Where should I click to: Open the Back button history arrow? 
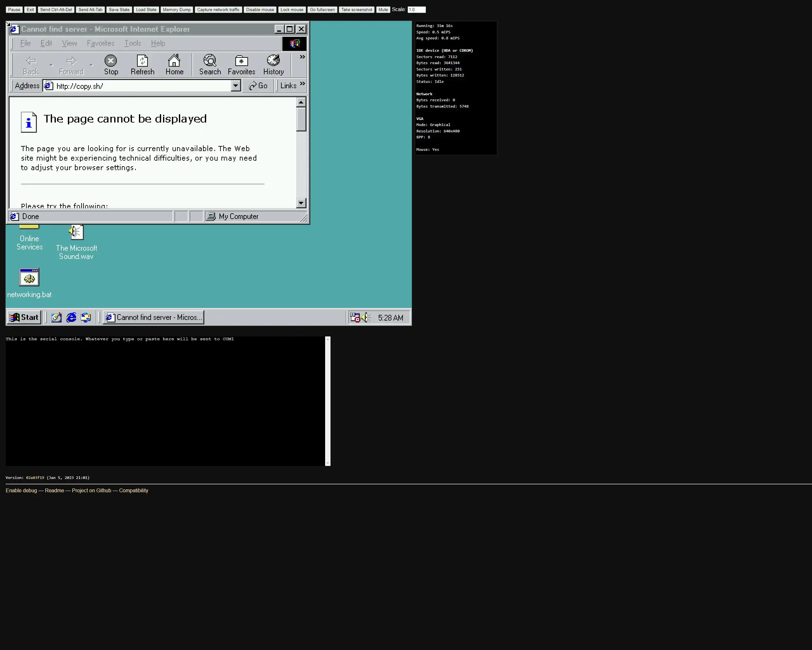point(51,65)
